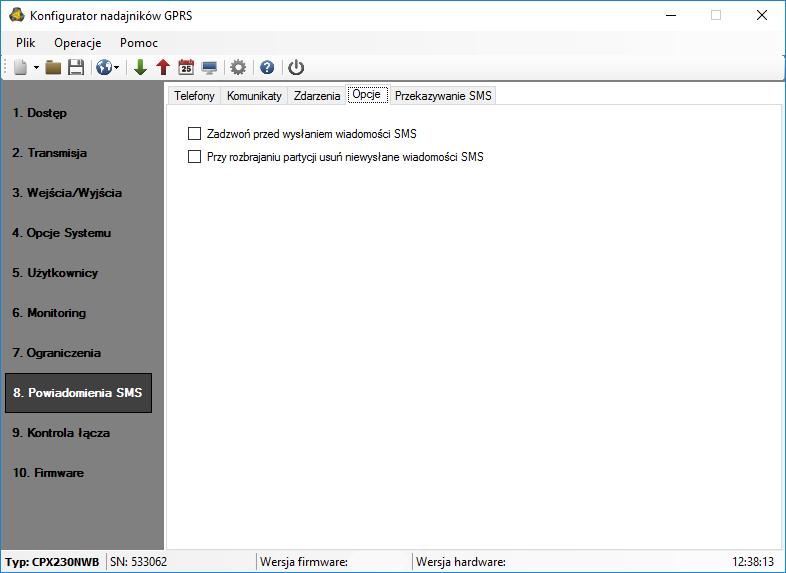The image size is (786, 573).
Task: Select 6. Monitoring in sidebar
Action: pos(49,313)
